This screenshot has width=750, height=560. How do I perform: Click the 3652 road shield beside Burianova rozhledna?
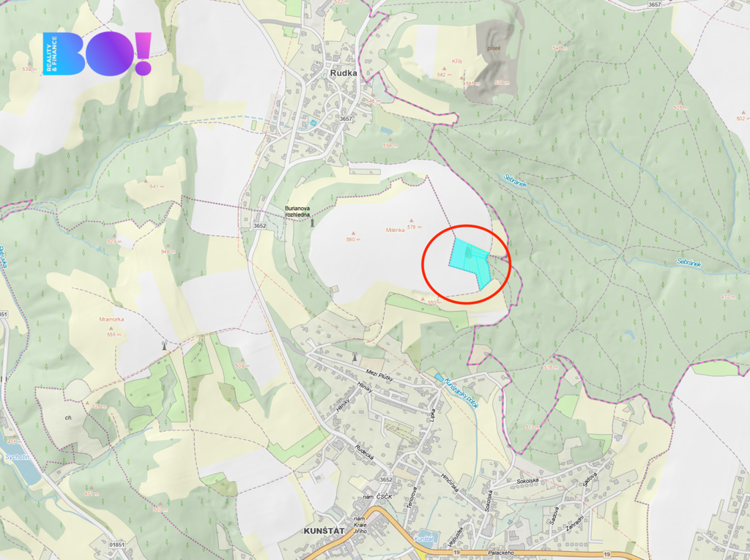click(x=260, y=225)
